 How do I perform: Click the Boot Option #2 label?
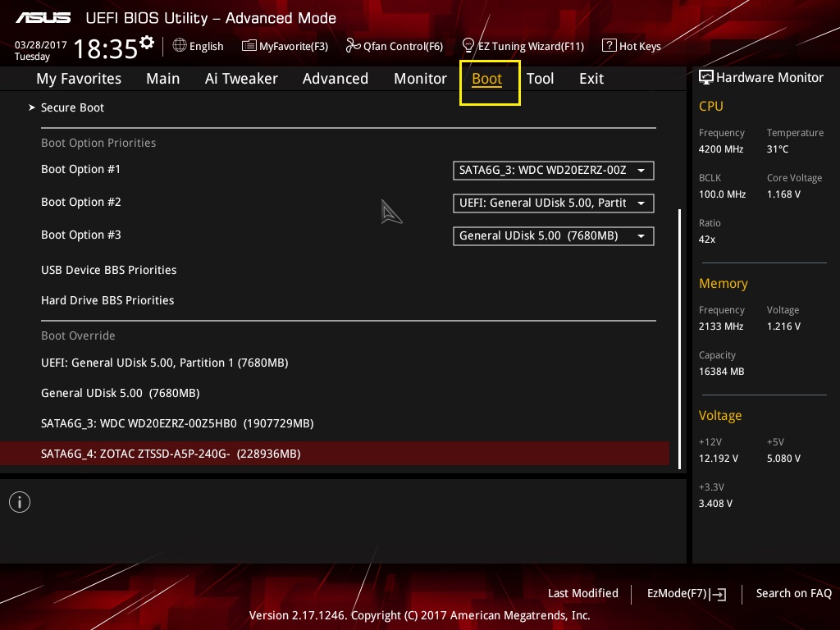[x=81, y=202]
